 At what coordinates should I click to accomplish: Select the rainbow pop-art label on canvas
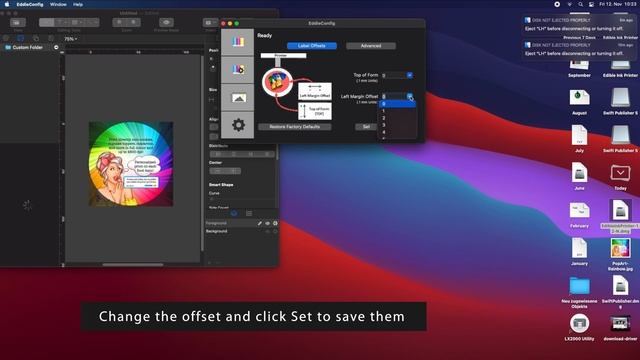(x=131, y=164)
